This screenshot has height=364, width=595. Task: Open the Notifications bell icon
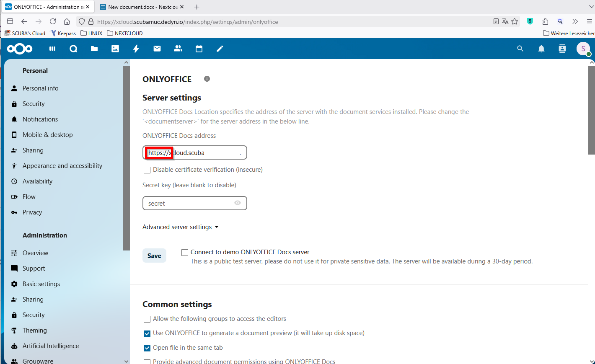(x=541, y=49)
